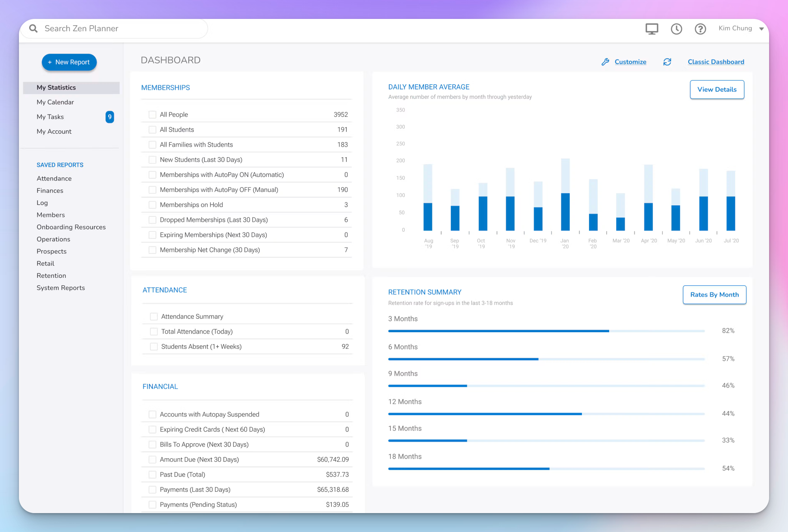
Task: Create a New Report
Action: (69, 62)
